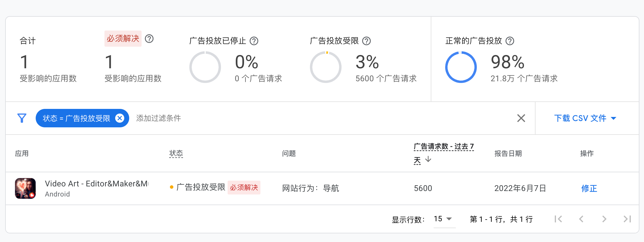Remove the 状态=广告投放受限 filter chip
The width and height of the screenshot is (644, 242).
click(x=120, y=118)
